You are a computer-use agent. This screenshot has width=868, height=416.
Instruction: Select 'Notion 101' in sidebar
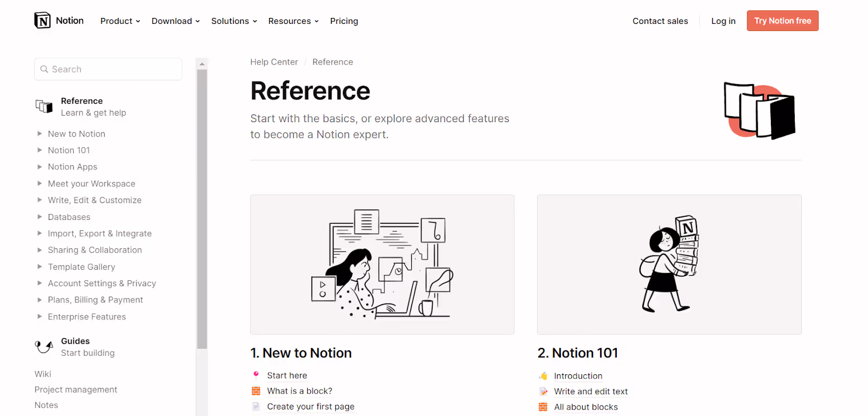69,150
